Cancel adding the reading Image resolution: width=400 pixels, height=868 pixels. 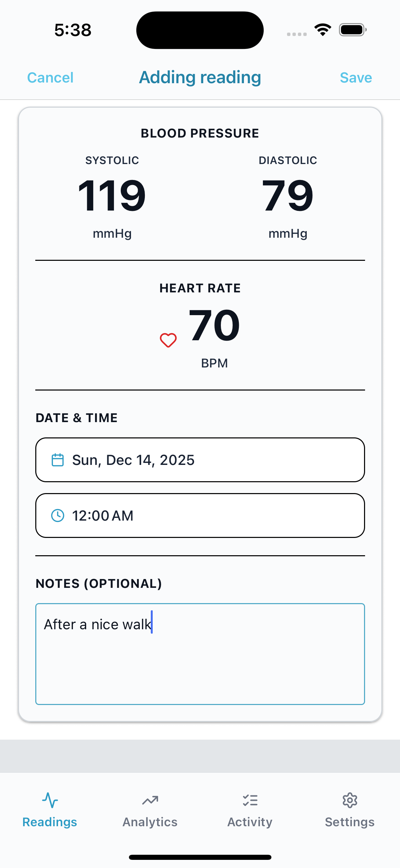coord(50,78)
